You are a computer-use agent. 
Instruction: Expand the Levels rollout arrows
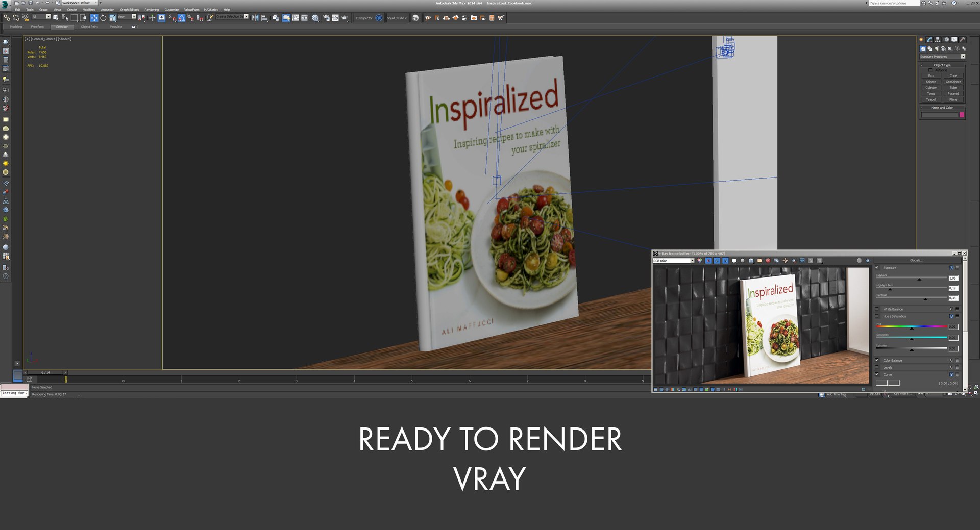(951, 367)
